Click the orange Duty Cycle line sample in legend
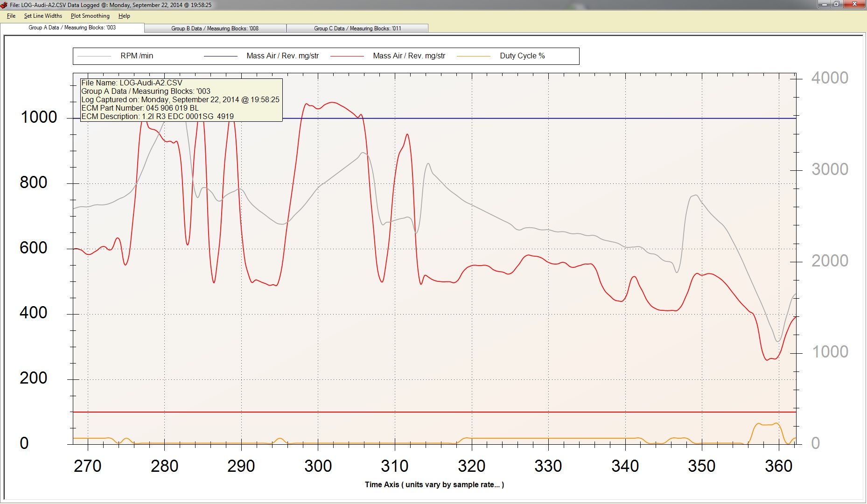 (474, 56)
